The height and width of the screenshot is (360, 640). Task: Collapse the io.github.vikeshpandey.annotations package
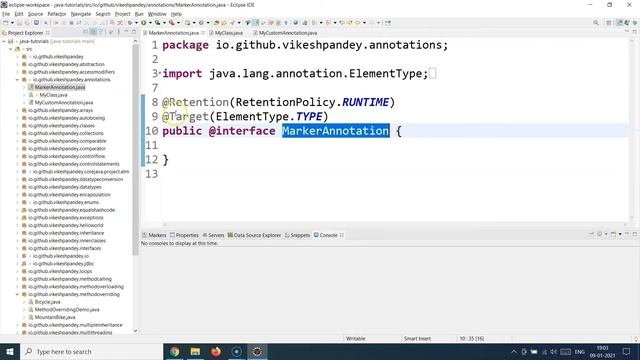pos(18,80)
